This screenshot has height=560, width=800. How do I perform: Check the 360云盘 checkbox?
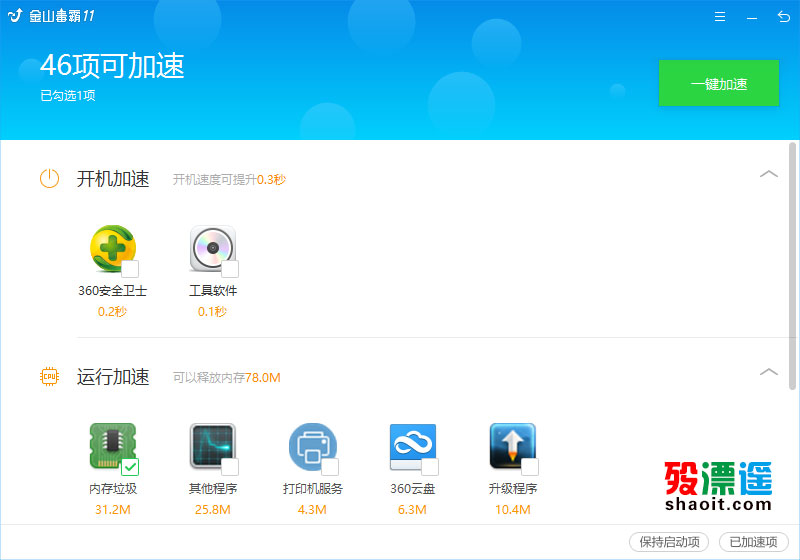430,467
